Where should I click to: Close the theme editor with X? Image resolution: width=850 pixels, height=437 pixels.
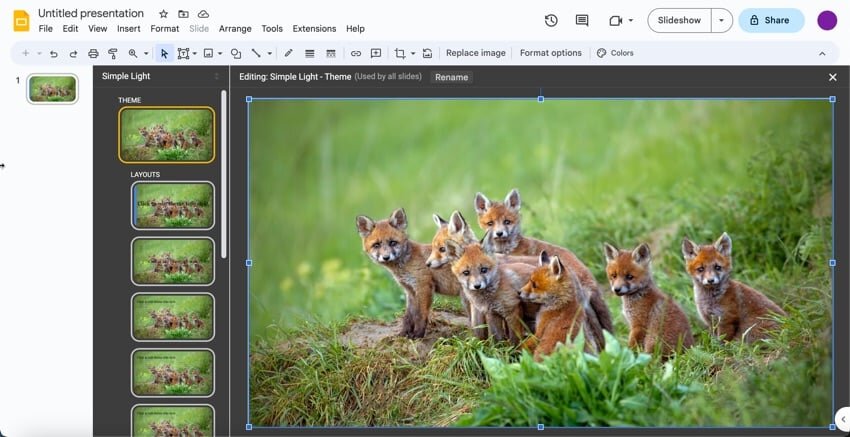pyautogui.click(x=833, y=77)
